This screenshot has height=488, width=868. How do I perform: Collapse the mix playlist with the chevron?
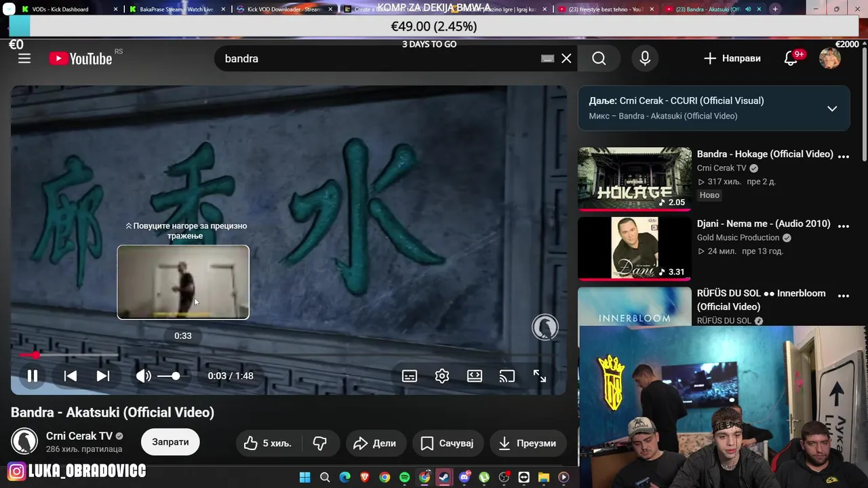point(832,108)
